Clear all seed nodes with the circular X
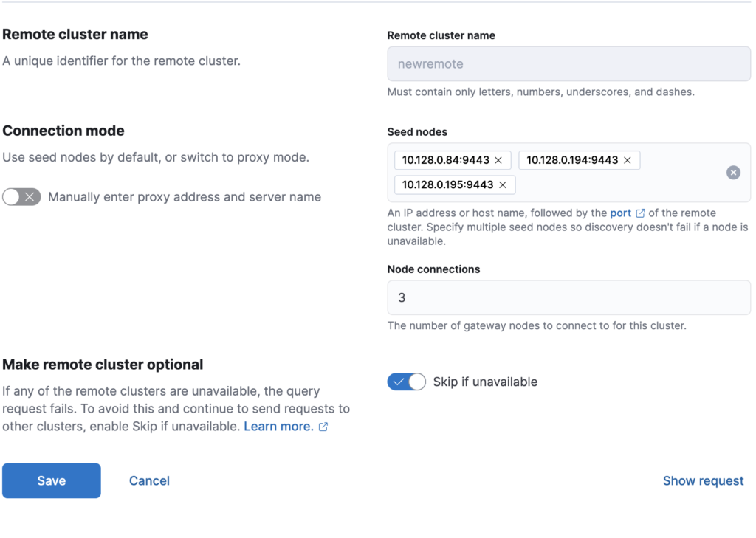Viewport: 756px width, 538px height. point(733,173)
